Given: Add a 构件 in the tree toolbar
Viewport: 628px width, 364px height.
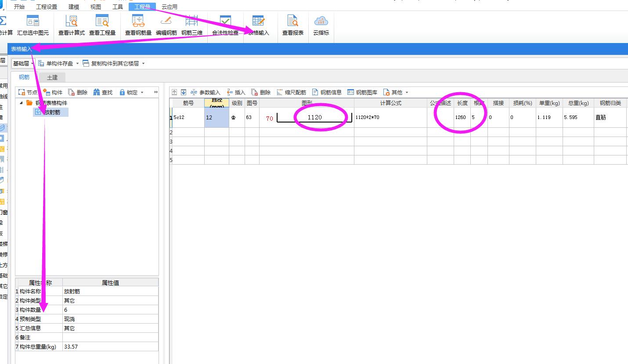Looking at the screenshot, I should 53,92.
